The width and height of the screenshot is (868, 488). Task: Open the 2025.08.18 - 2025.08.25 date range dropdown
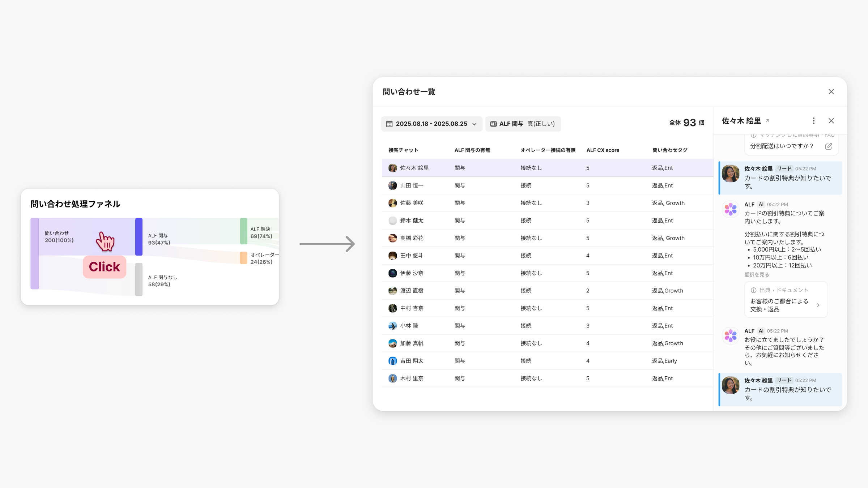click(431, 124)
